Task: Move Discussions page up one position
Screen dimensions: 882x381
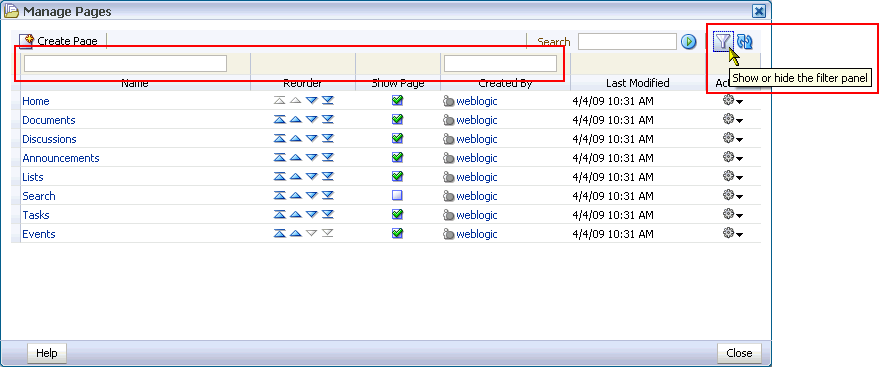Action: [295, 138]
